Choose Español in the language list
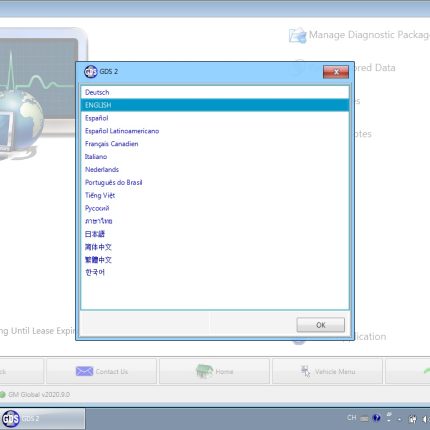This screenshot has height=430, width=430. click(215, 118)
